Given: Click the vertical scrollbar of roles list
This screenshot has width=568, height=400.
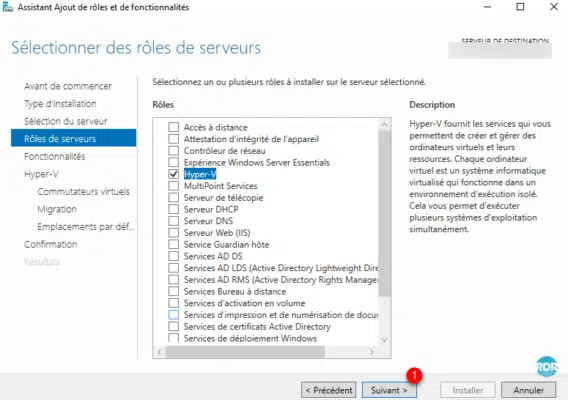Looking at the screenshot, I should click(384, 214).
